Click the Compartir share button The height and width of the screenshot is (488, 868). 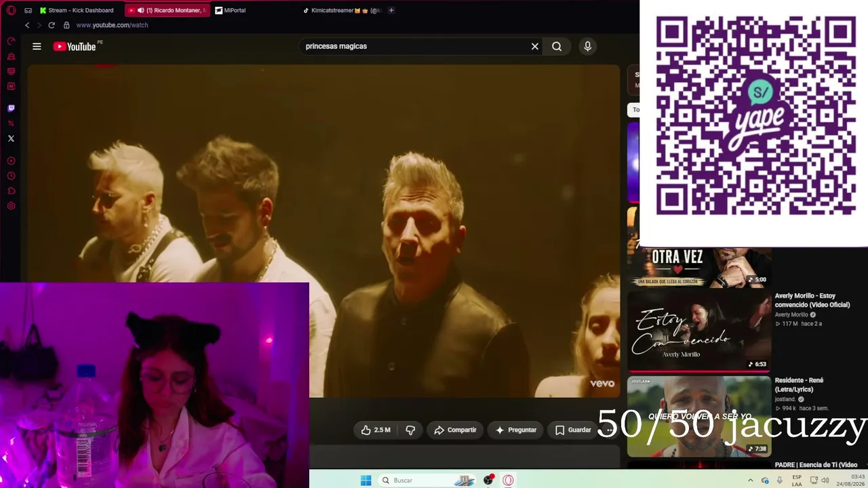(x=455, y=430)
